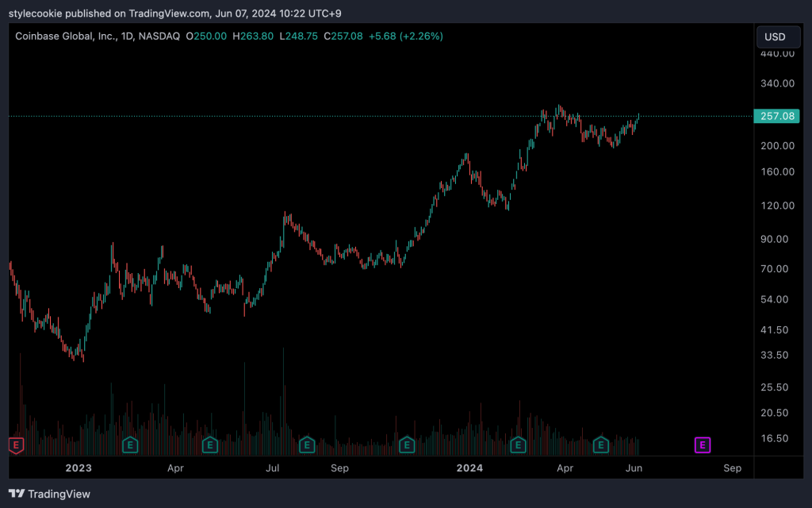Click the 2024 label on time axis
Viewport: 812px width, 508px height.
click(469, 468)
